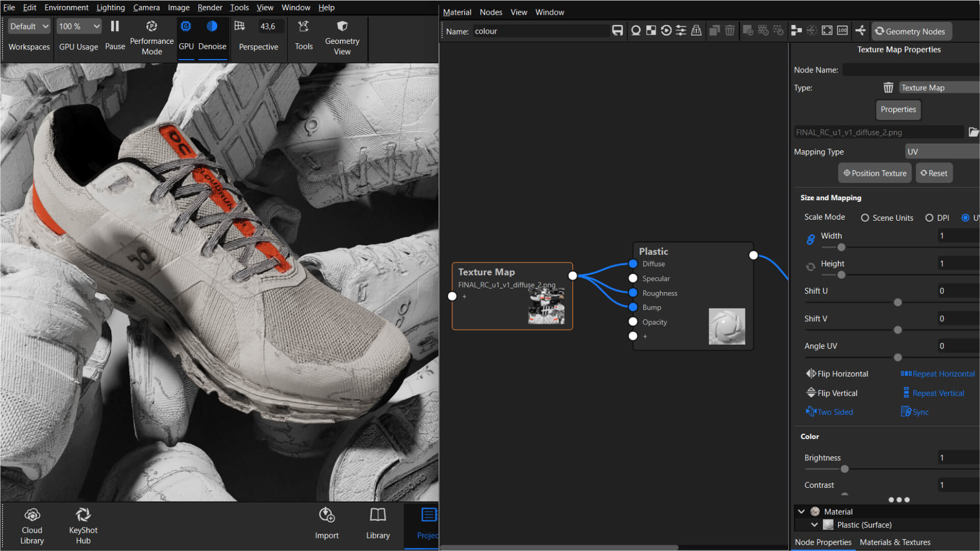Click the checkerboard texture node icon
This screenshot has width=980, height=551.
point(651,31)
